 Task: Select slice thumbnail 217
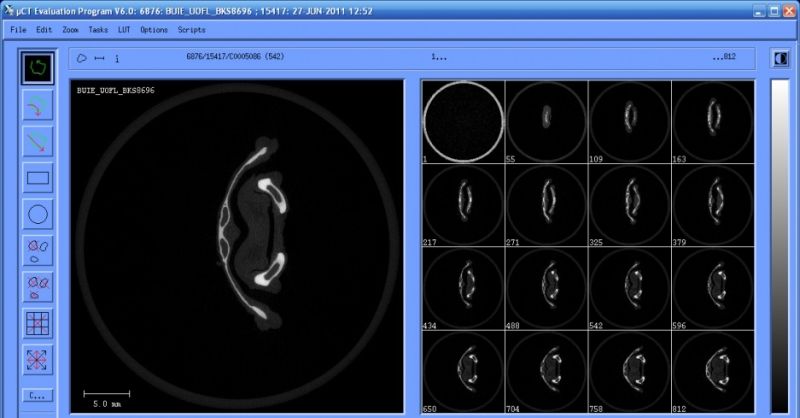[x=463, y=205]
